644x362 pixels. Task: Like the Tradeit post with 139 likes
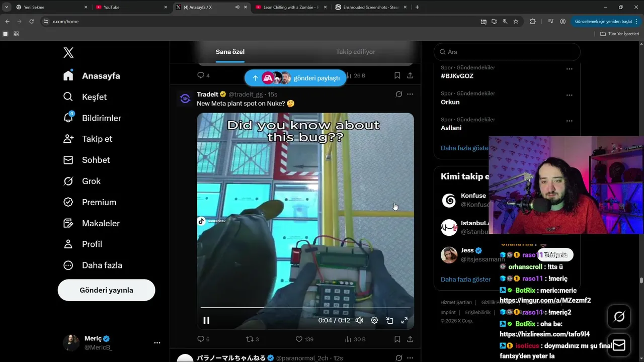(304, 339)
